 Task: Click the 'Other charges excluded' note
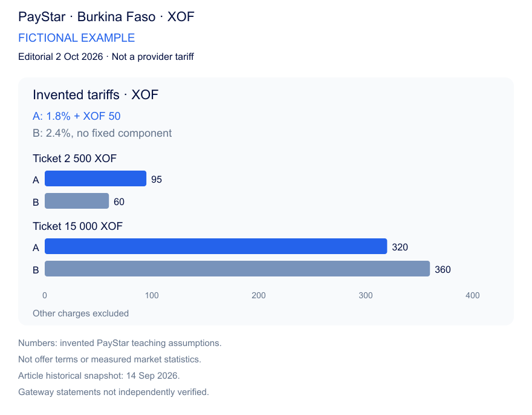point(81,313)
